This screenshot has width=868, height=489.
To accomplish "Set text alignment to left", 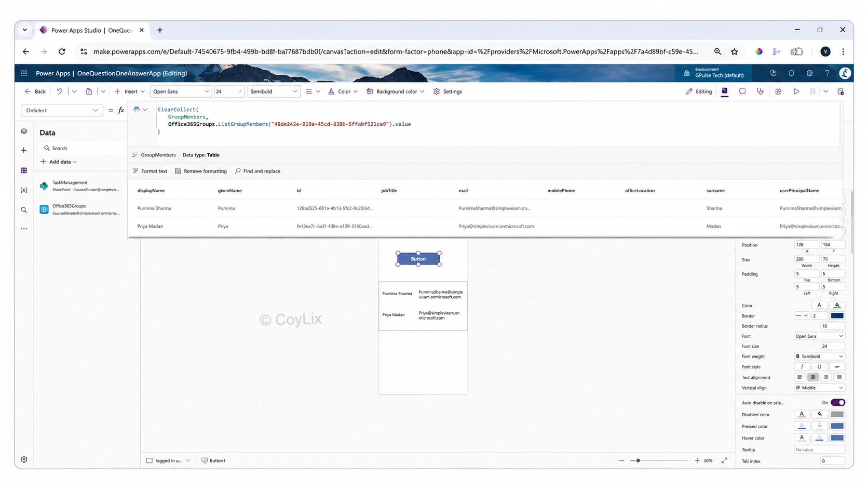I will (800, 377).
